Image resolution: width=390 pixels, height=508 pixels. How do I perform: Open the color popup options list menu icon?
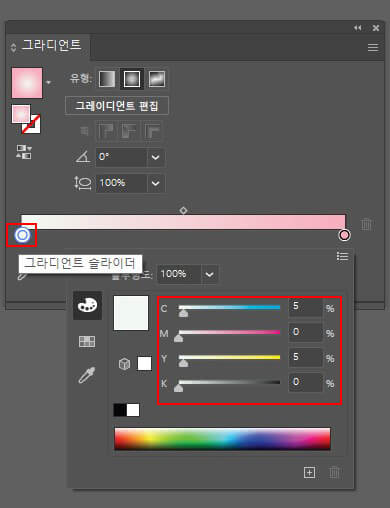(342, 256)
